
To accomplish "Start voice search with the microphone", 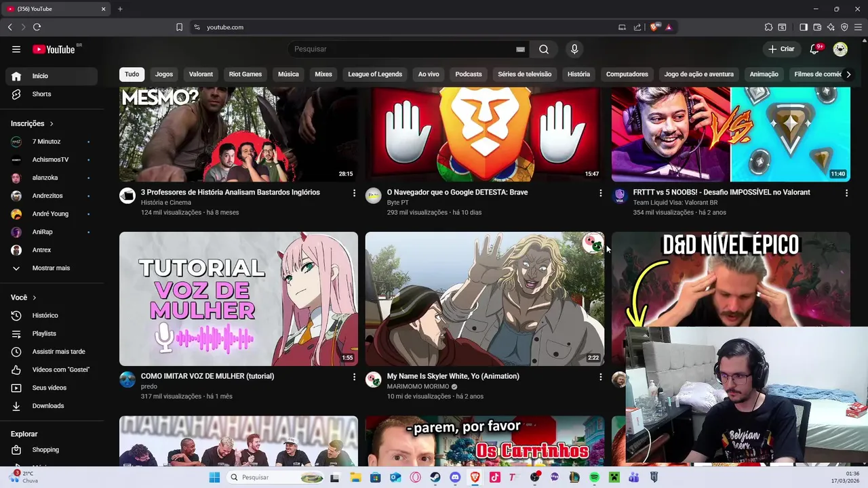I will (574, 49).
